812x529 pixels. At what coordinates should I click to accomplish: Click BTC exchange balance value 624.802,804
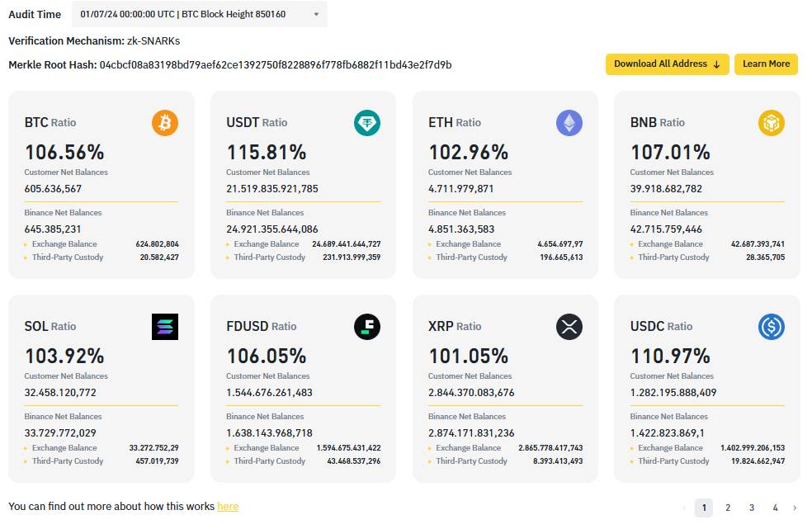click(x=158, y=244)
